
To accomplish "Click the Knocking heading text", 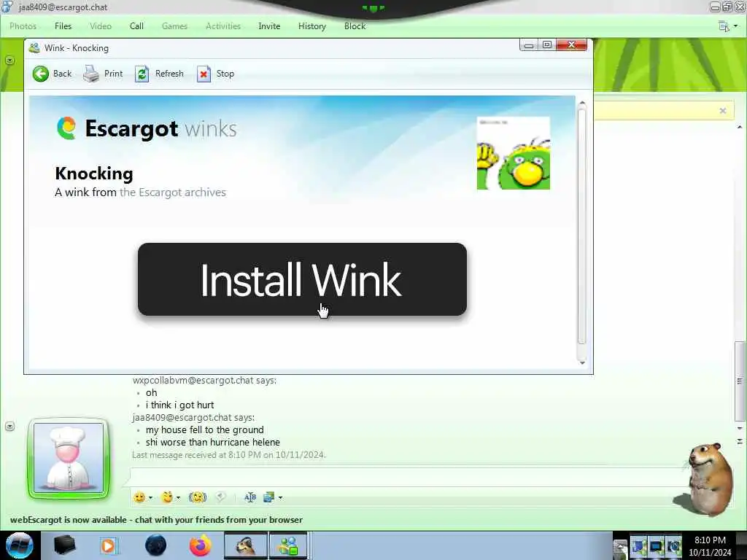I will pyautogui.click(x=94, y=174).
